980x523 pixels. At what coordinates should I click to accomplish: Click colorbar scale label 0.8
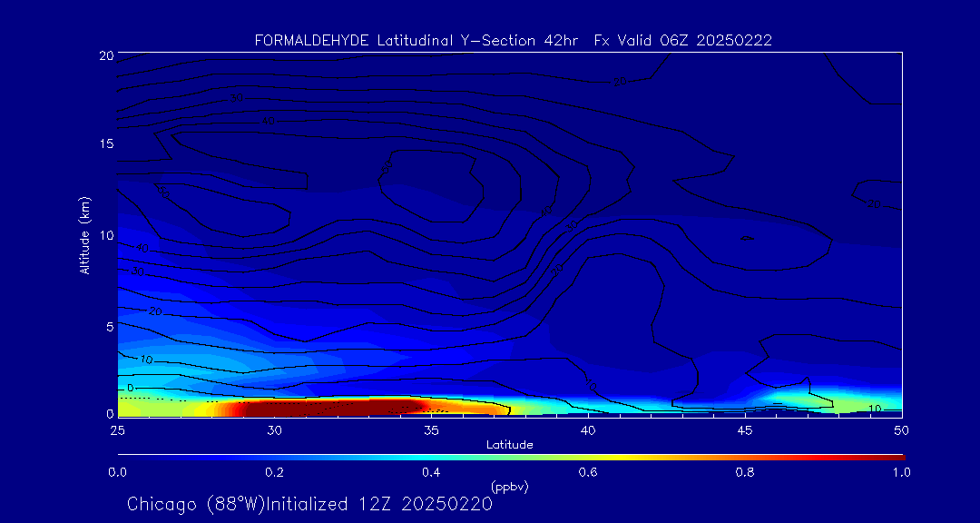pyautogui.click(x=745, y=472)
